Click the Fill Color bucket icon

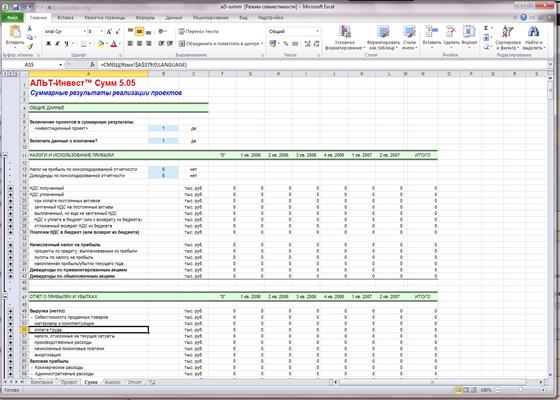click(101, 44)
